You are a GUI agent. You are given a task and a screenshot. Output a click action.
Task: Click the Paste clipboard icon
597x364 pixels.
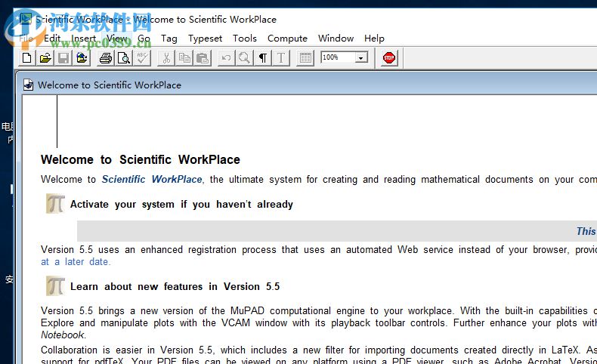click(203, 58)
